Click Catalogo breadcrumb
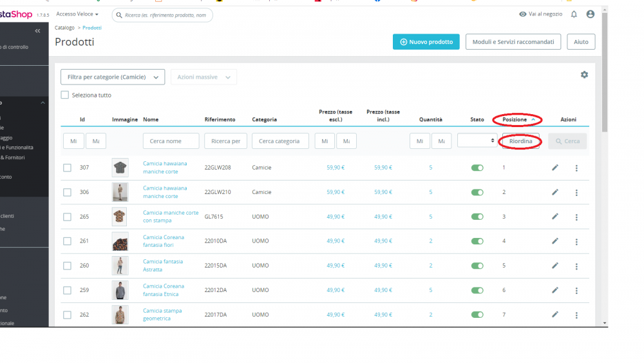This screenshot has height=363, width=644. (x=64, y=28)
